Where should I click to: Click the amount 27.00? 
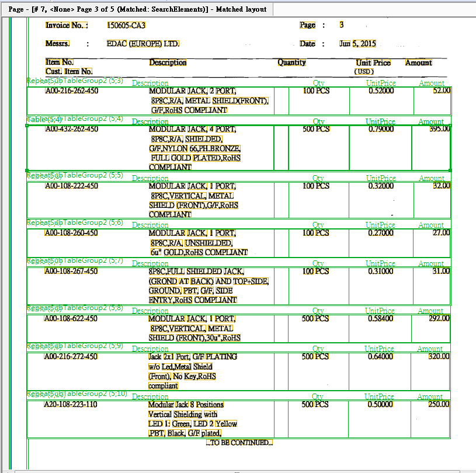coord(442,232)
